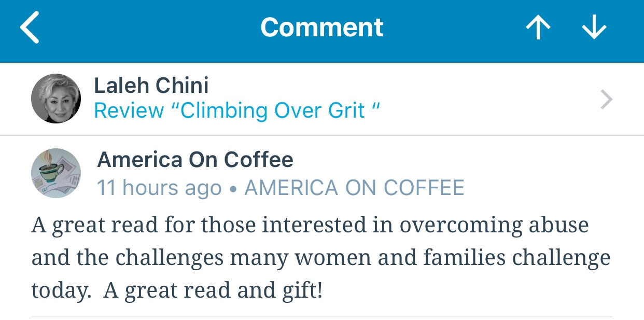Click the comment line "and the challenges many women"
The image size is (644, 320).
[x=320, y=258]
